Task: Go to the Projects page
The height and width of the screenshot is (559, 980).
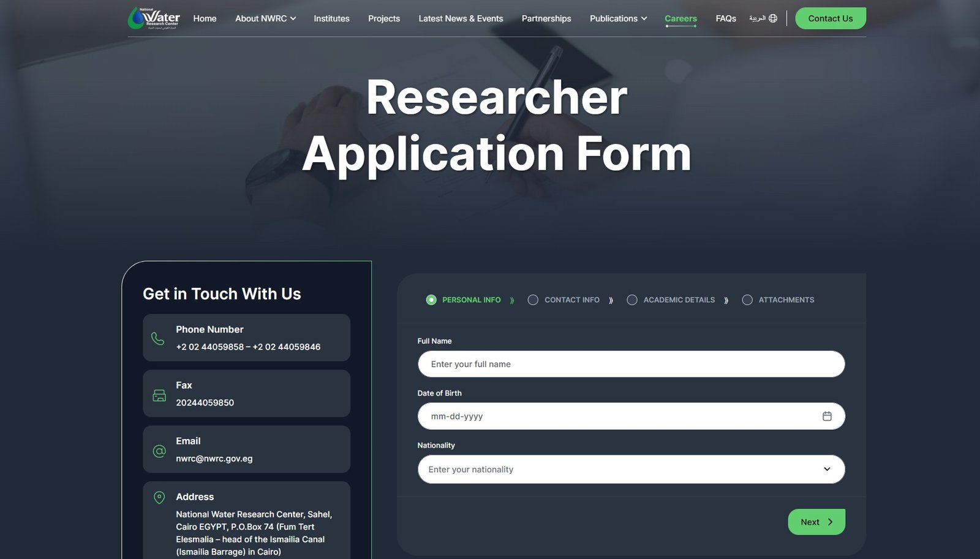Action: click(x=384, y=18)
